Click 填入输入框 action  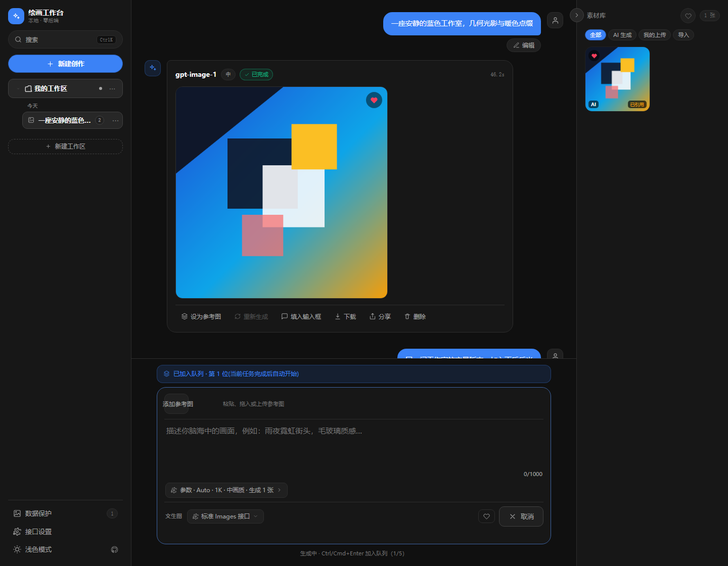[301, 316]
